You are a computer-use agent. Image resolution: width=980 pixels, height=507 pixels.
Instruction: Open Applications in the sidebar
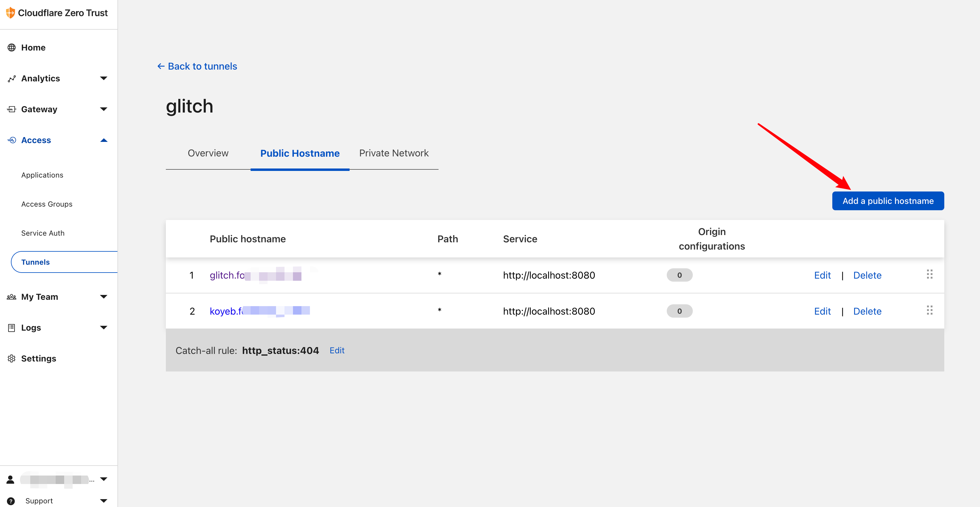coord(42,175)
